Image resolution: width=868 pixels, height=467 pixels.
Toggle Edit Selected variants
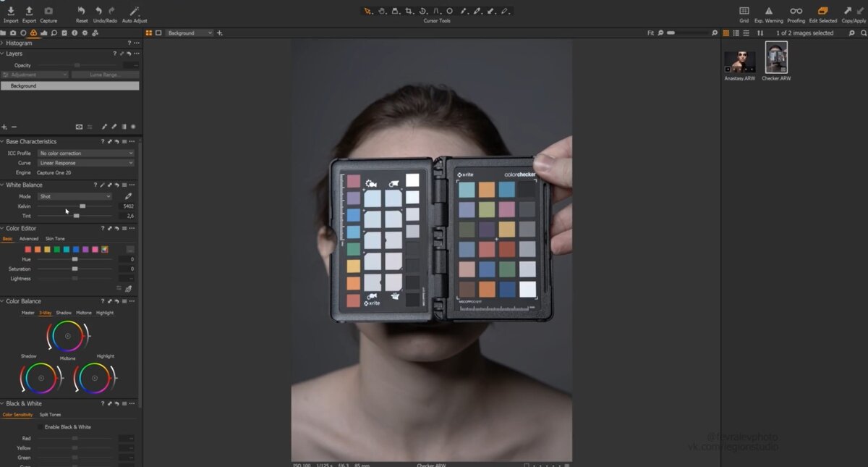tap(822, 11)
